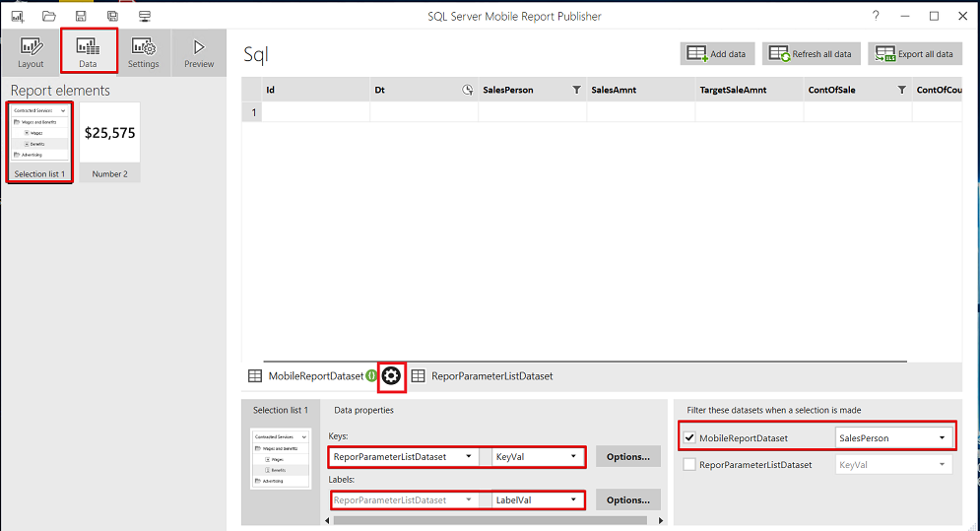Switch to the Data tab
Image resolution: width=980 pixels, height=531 pixels.
click(x=88, y=51)
